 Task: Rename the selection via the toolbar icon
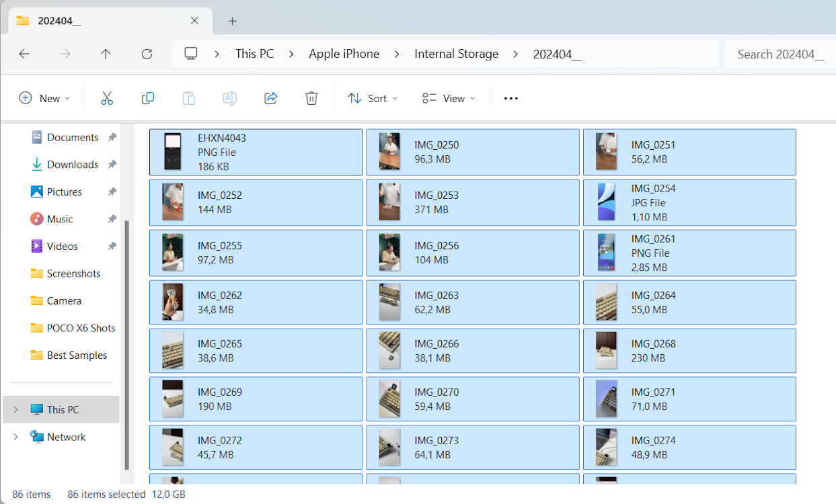point(229,98)
